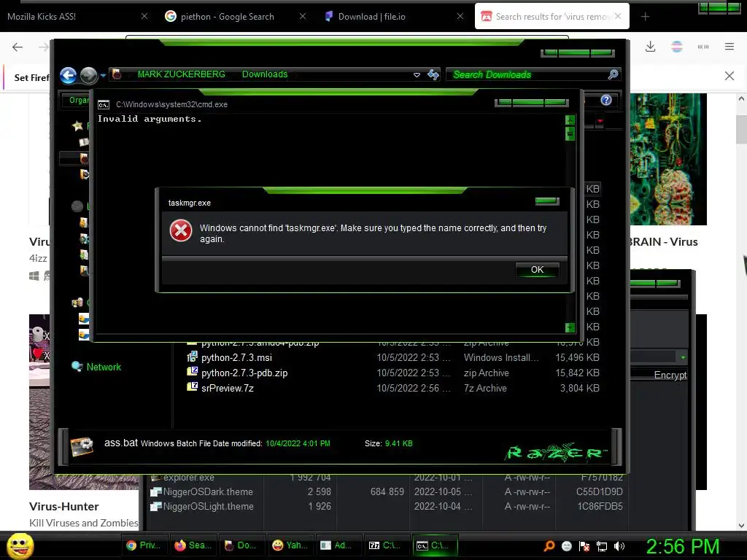Click the red error icon in the taskmgr.exe dialog
Screen dimensions: 747x560
click(181, 231)
